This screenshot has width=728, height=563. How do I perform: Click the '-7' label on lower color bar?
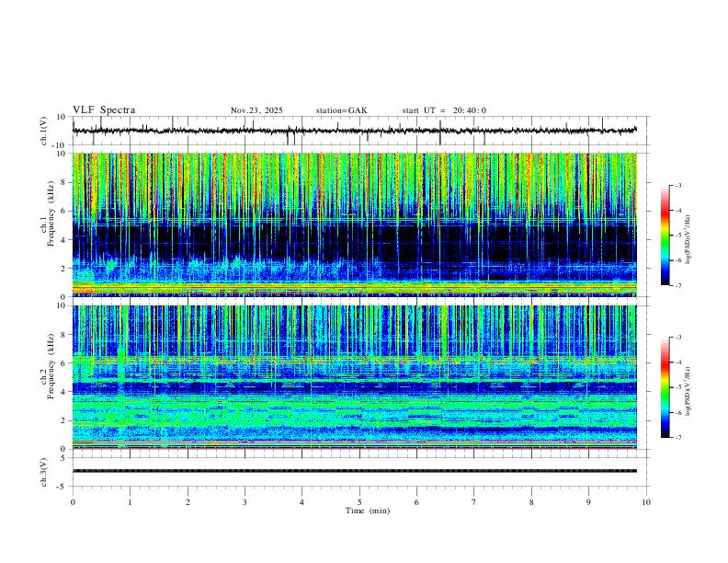click(678, 438)
